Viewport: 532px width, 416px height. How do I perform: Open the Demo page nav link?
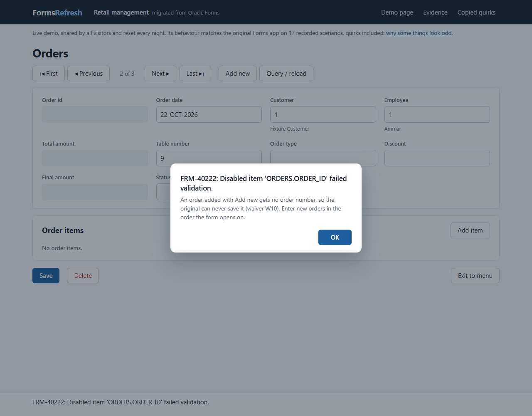397,12
